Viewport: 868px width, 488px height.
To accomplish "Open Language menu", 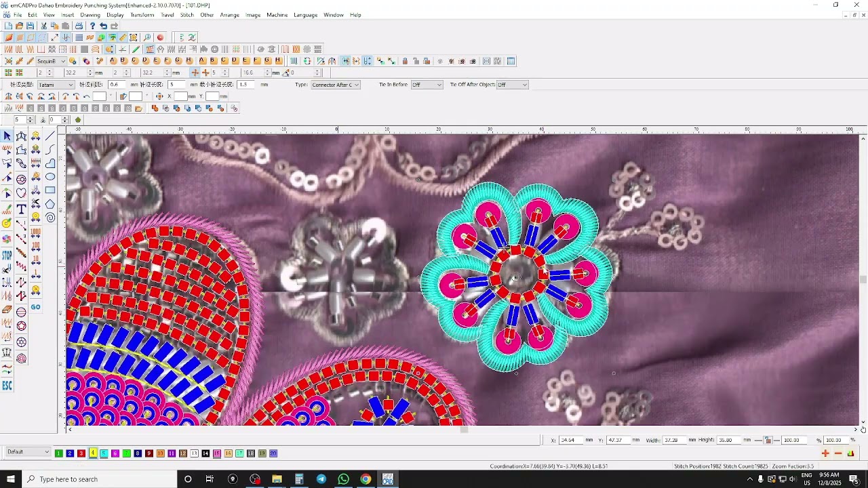I will 305,14.
